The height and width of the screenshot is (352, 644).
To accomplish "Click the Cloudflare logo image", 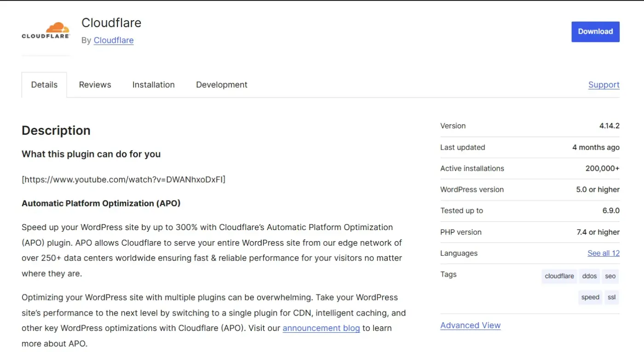I will pos(46,31).
